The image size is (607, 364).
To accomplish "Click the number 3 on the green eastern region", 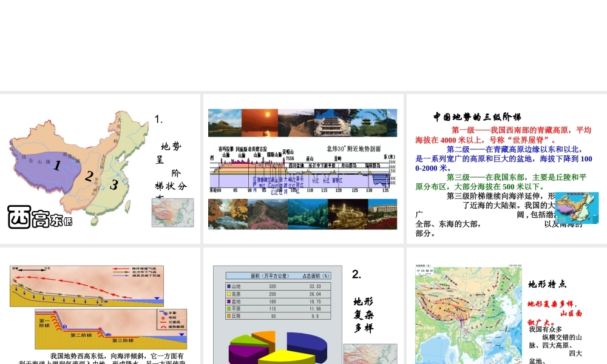I will (x=114, y=184).
